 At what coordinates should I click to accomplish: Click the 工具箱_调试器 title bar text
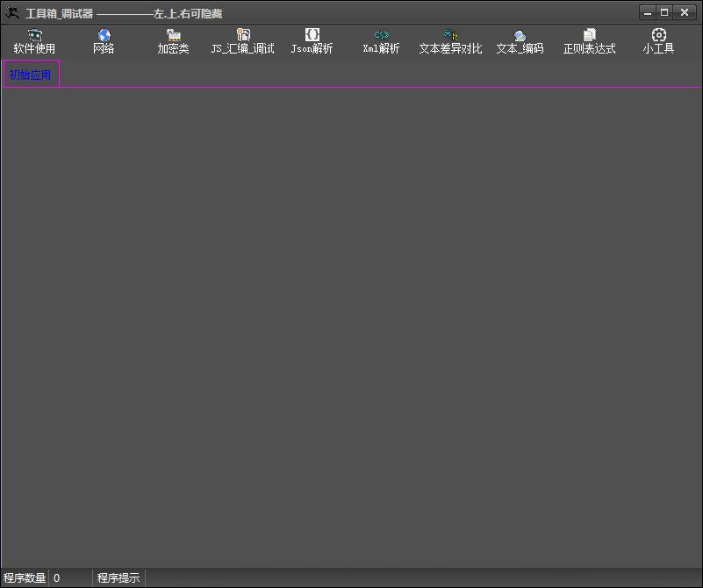pos(60,14)
